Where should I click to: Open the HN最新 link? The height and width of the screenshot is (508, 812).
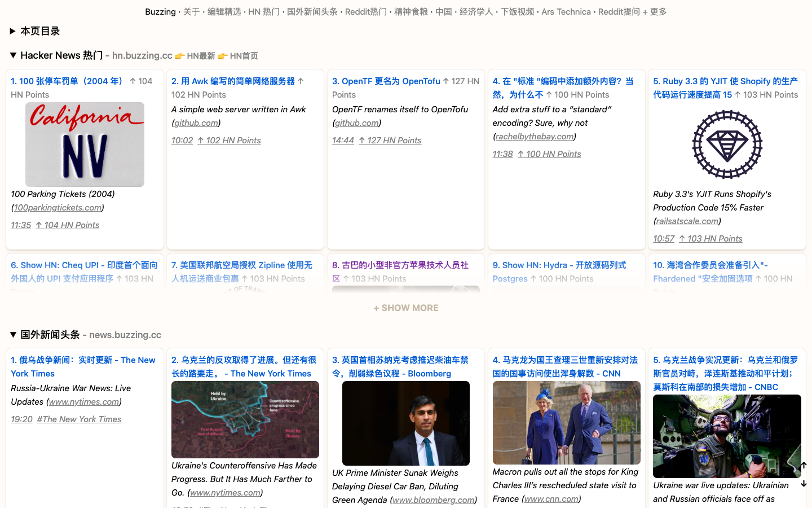pos(195,56)
